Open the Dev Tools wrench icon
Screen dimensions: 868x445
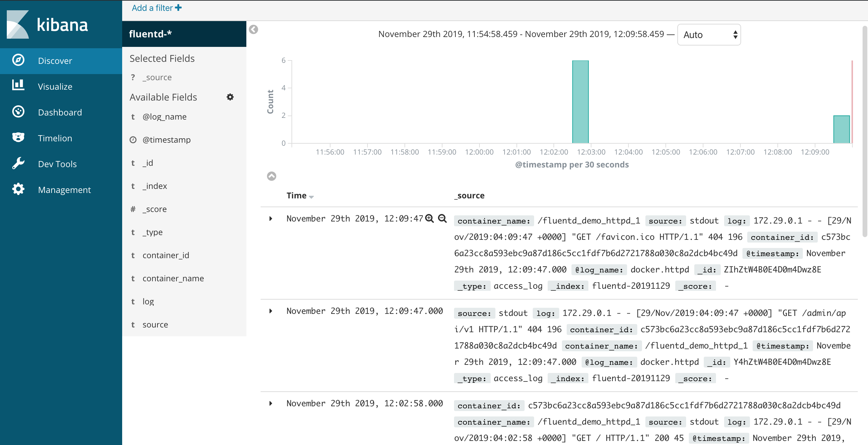point(18,163)
